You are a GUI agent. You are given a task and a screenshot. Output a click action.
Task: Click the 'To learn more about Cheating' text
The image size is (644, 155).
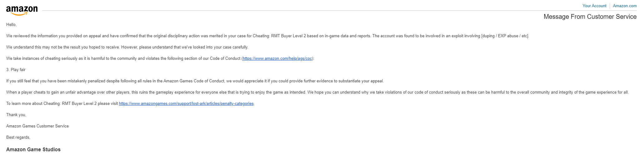point(62,104)
